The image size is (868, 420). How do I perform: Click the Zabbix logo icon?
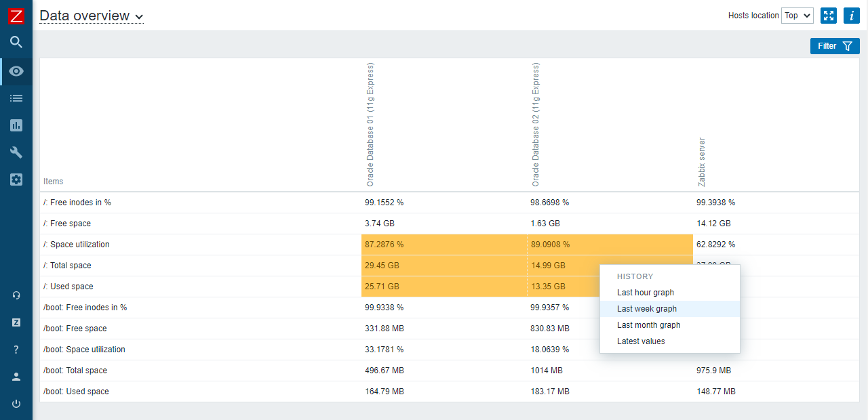16,16
